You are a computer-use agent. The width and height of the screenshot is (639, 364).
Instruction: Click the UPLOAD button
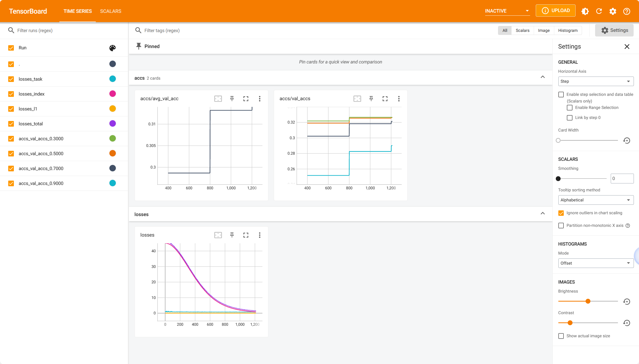click(556, 11)
